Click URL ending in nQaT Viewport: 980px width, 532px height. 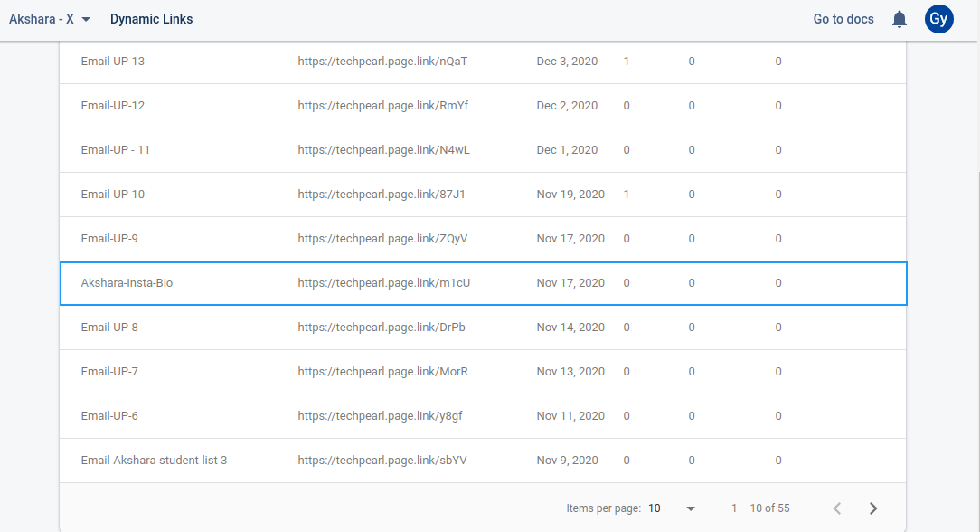coord(382,62)
